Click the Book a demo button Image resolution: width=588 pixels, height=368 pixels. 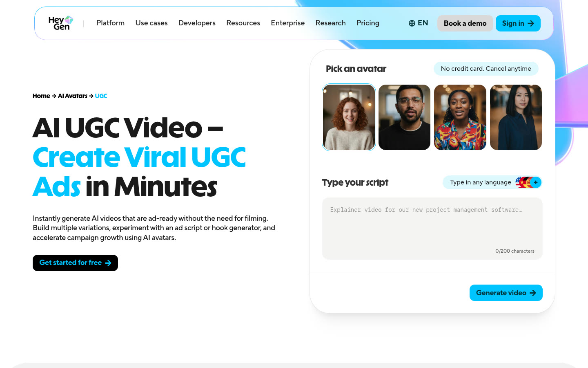pos(465,23)
